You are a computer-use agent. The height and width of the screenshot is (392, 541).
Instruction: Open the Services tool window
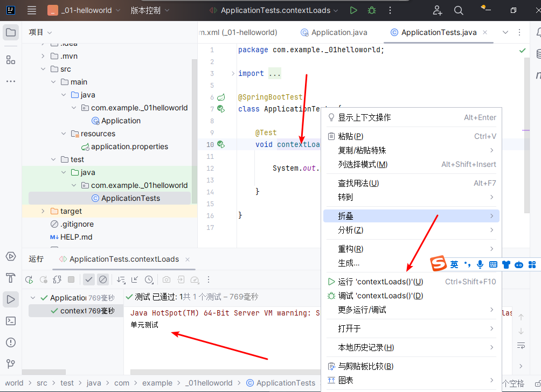[x=11, y=256]
